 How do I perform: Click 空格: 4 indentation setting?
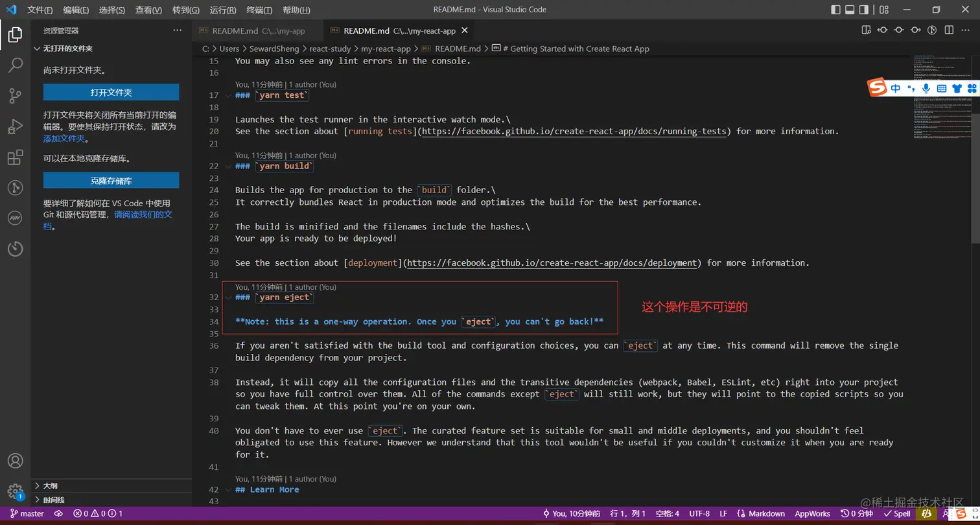pos(667,513)
